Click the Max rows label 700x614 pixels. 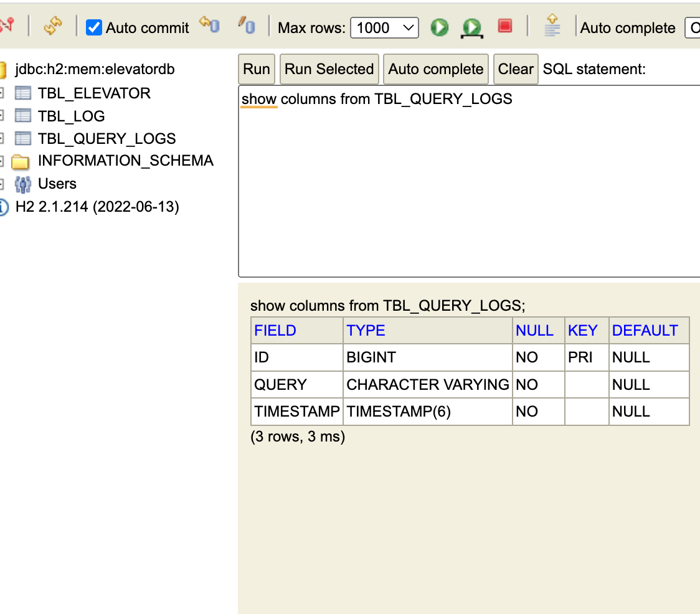[x=311, y=27]
